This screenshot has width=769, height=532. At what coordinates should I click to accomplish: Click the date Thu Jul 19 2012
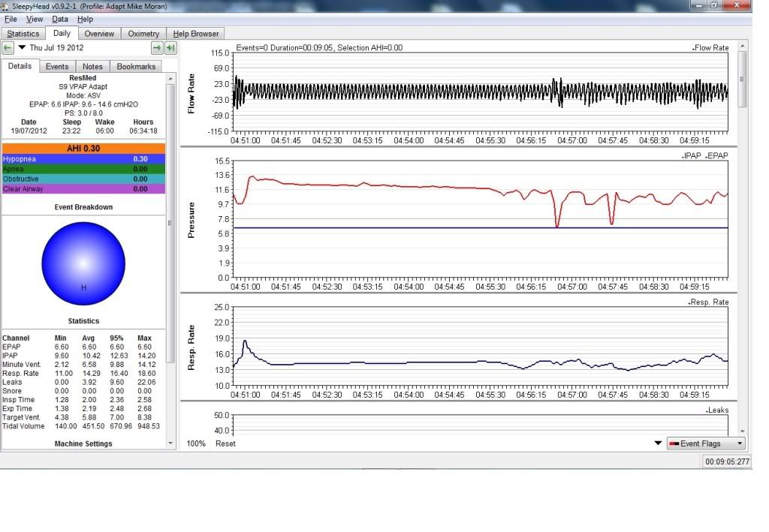56,47
